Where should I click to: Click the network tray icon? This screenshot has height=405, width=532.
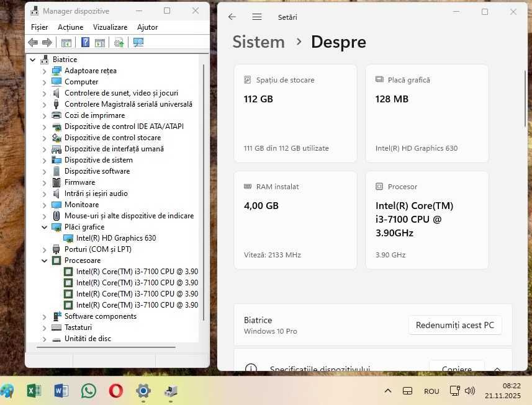tap(454, 391)
